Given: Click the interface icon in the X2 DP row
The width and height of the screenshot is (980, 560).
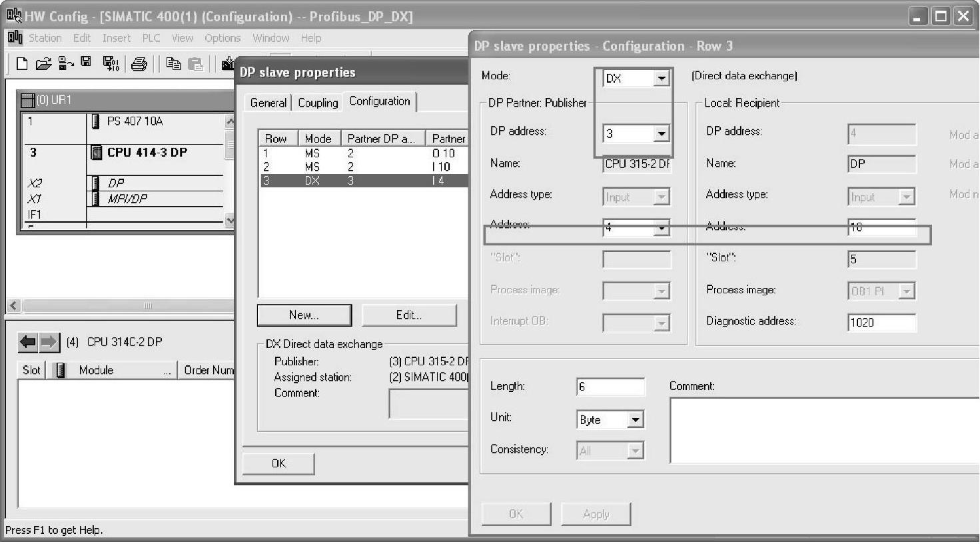Looking at the screenshot, I should click(95, 183).
